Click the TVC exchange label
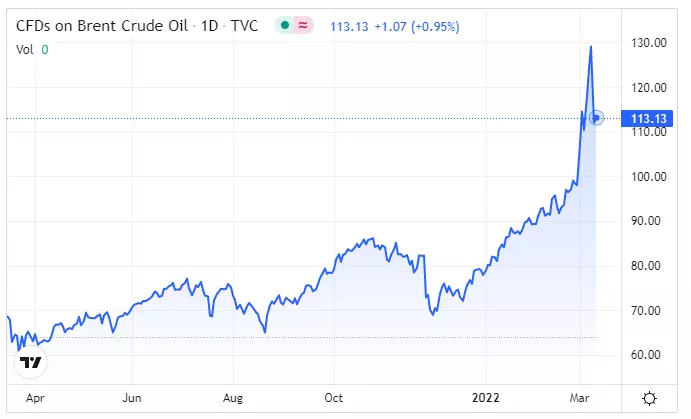691x419 pixels. point(244,26)
